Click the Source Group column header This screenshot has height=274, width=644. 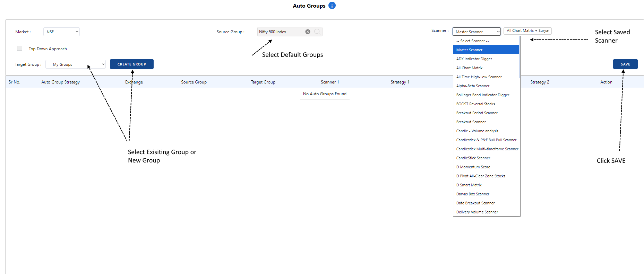194,82
